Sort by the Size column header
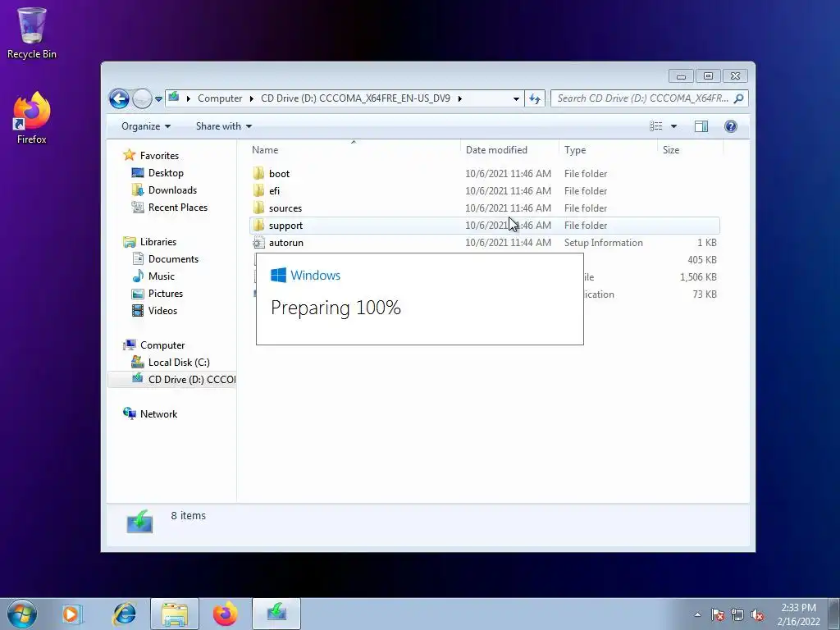Screen dimensions: 840x630 pyautogui.click(x=689, y=150)
